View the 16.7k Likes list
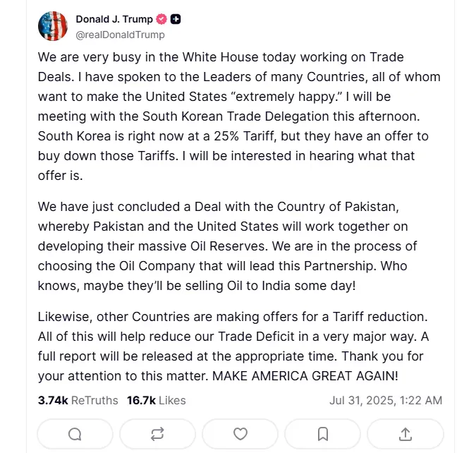The image size is (476, 453). coord(156,400)
